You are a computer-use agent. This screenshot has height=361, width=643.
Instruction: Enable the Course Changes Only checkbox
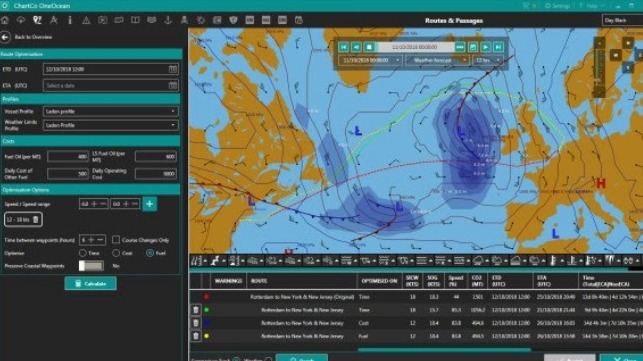click(116, 240)
